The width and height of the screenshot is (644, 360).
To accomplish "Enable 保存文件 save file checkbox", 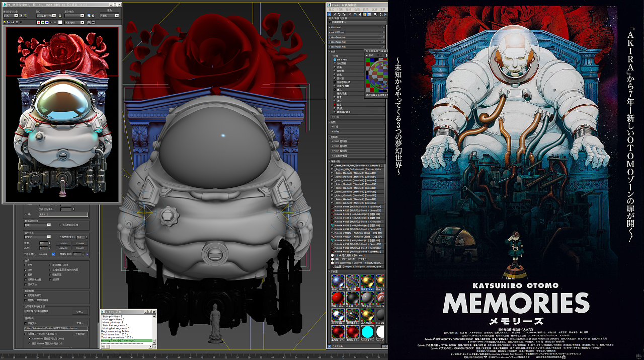I will (25, 323).
